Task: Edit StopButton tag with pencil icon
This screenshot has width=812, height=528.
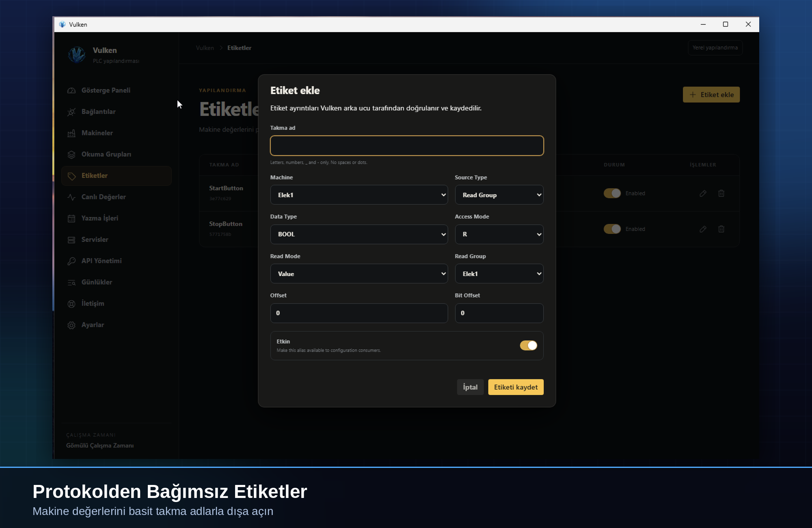Action: (x=703, y=229)
